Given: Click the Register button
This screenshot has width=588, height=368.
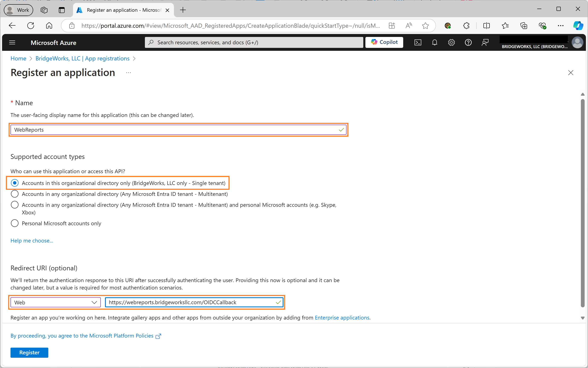Looking at the screenshot, I should tap(29, 352).
